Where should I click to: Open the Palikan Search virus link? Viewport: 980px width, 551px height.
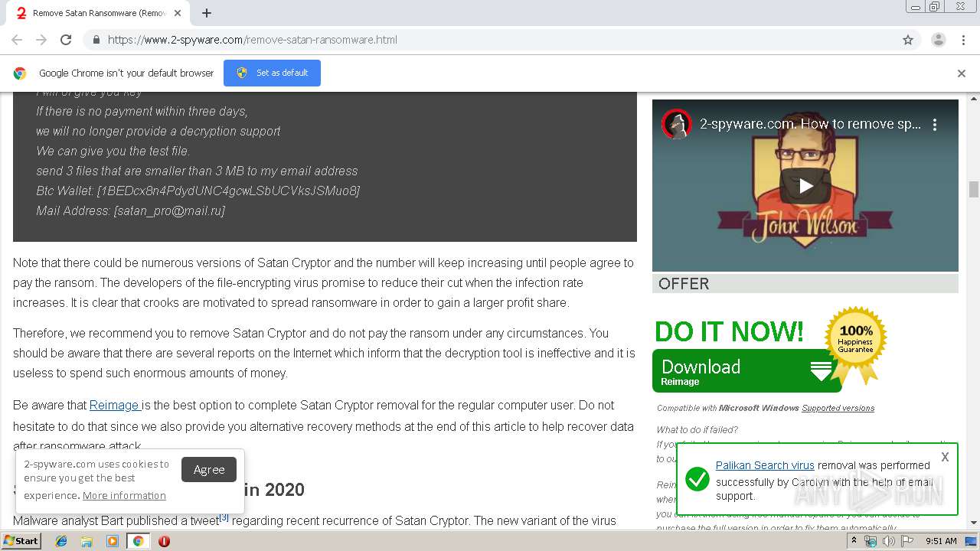pos(765,465)
